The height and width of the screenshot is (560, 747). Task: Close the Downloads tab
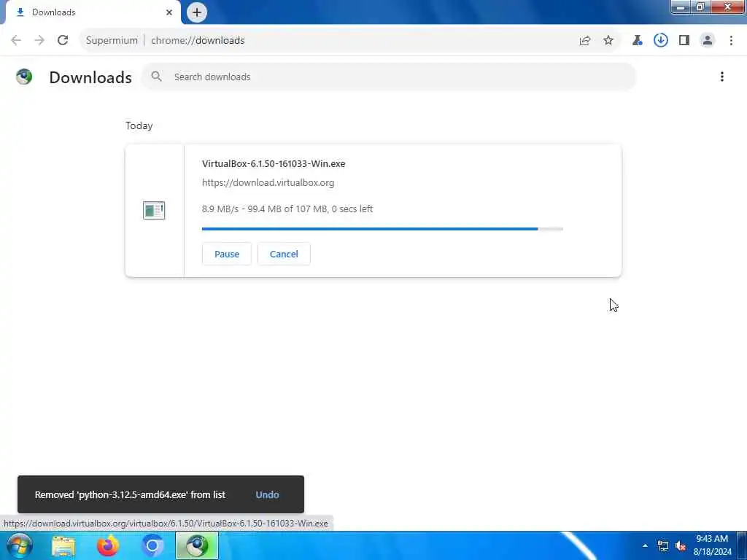tap(169, 12)
